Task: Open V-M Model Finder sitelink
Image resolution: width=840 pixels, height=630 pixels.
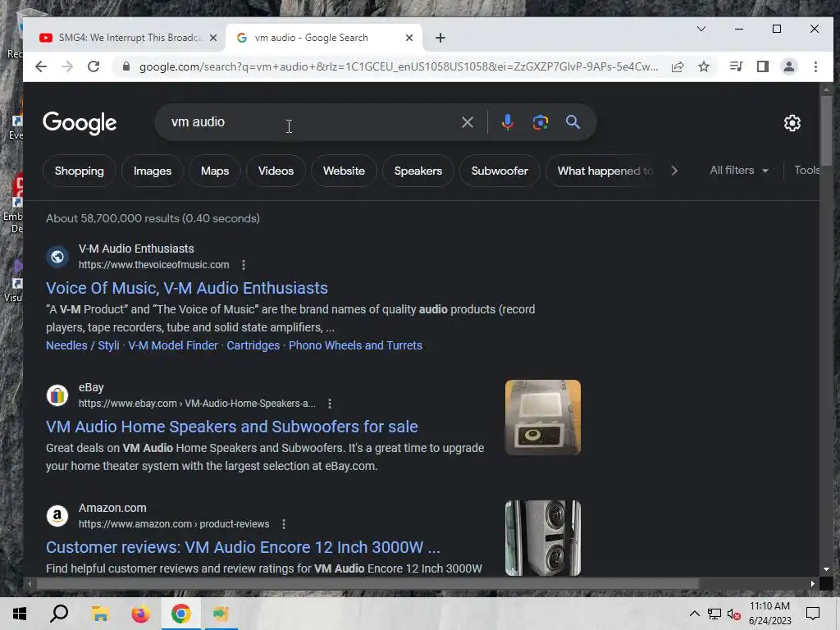Action: point(173,345)
